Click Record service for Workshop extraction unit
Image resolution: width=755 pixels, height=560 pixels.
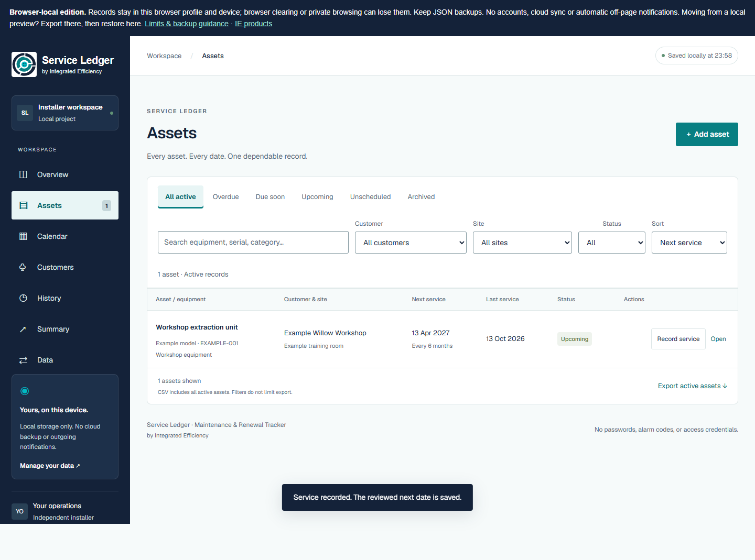(678, 339)
